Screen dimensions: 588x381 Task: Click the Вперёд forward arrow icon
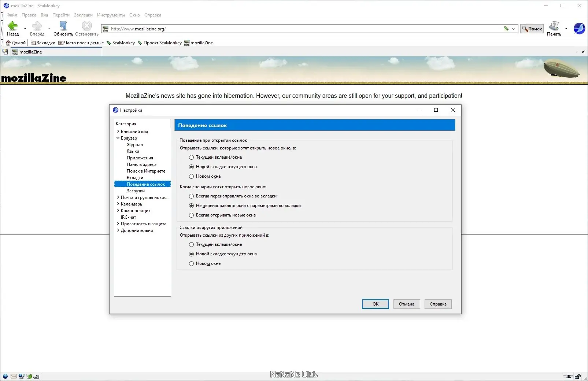37,26
